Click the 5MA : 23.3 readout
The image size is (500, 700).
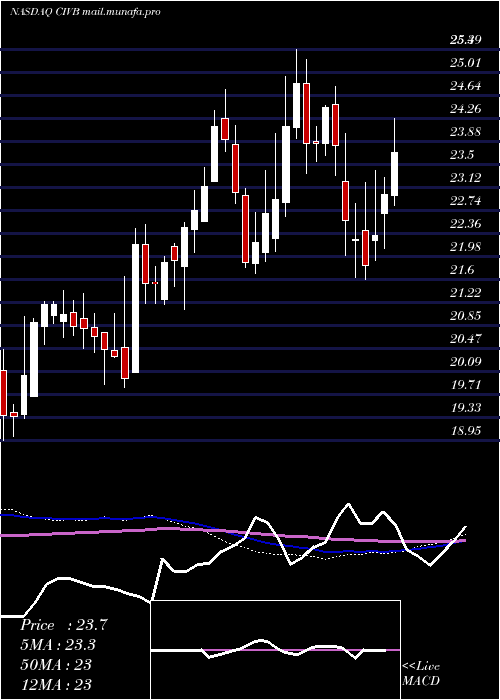coord(58,645)
